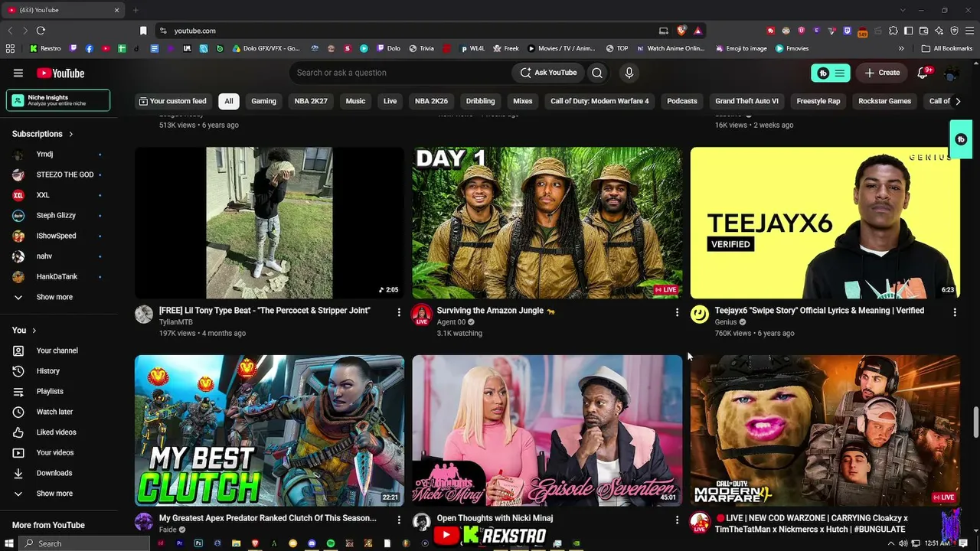
Task: Click the Agent 00 live channel avatar
Action: [x=422, y=314]
